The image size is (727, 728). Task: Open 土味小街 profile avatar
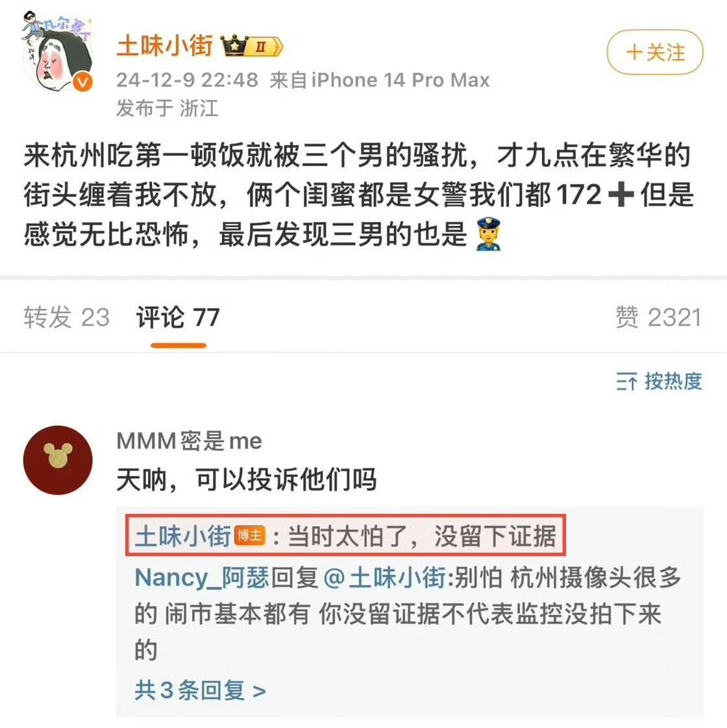click(x=58, y=51)
